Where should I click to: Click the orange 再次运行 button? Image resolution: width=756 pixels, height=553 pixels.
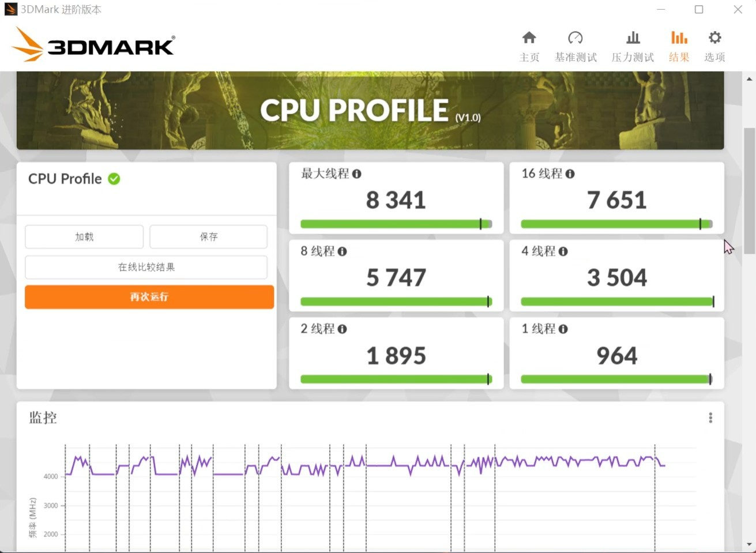click(x=149, y=297)
